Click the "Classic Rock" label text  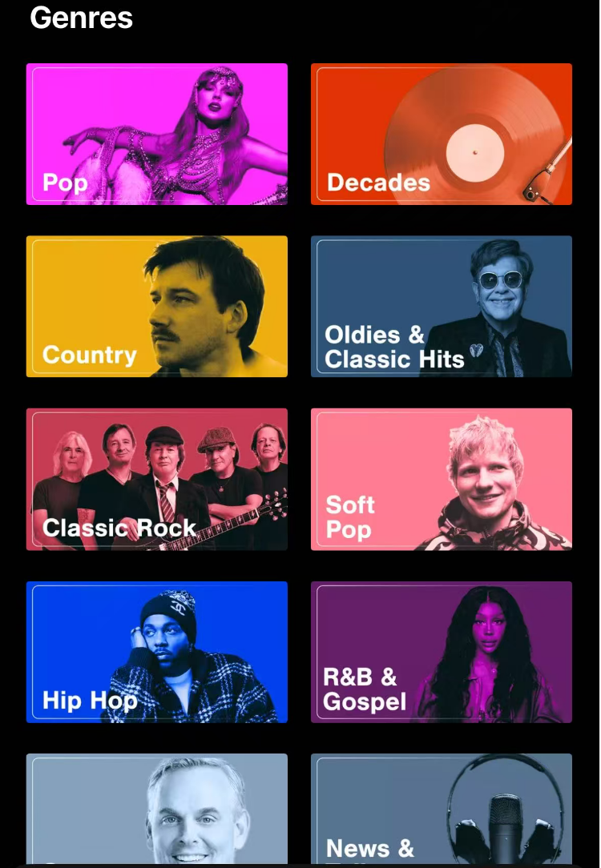(x=119, y=528)
